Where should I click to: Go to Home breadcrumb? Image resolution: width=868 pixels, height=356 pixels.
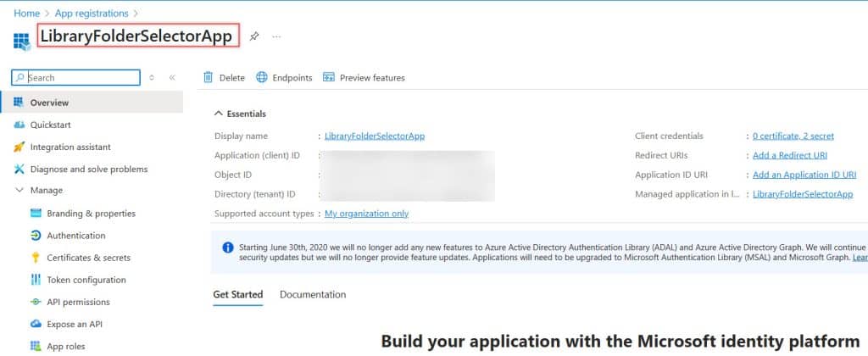[26, 14]
